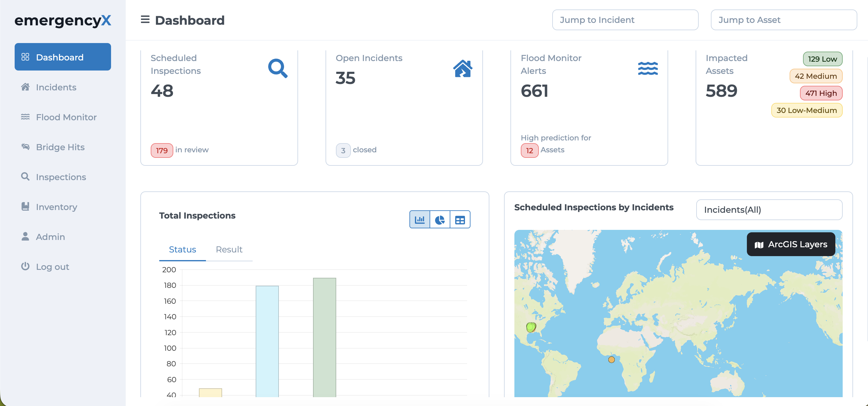Click the waves icon in Flood Monitor Alerts card
This screenshot has height=406, width=868.
tap(648, 68)
